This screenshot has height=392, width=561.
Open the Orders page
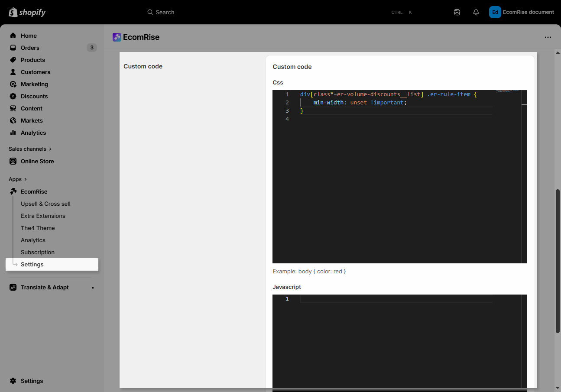pyautogui.click(x=30, y=48)
